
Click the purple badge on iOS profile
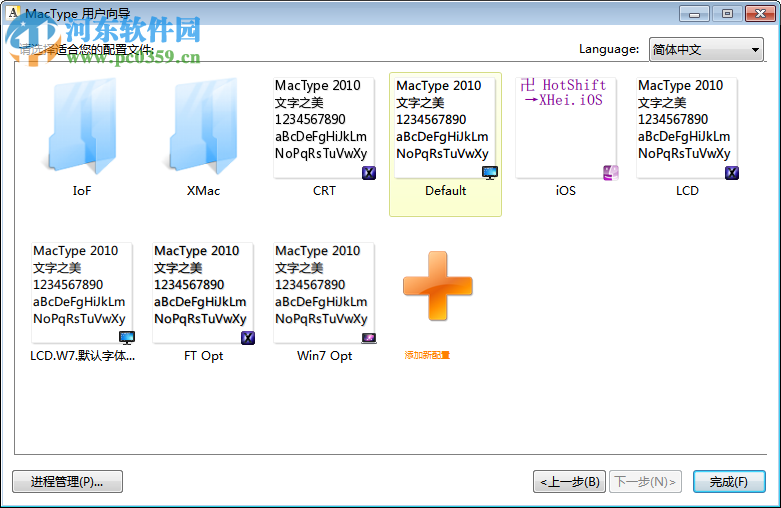611,173
